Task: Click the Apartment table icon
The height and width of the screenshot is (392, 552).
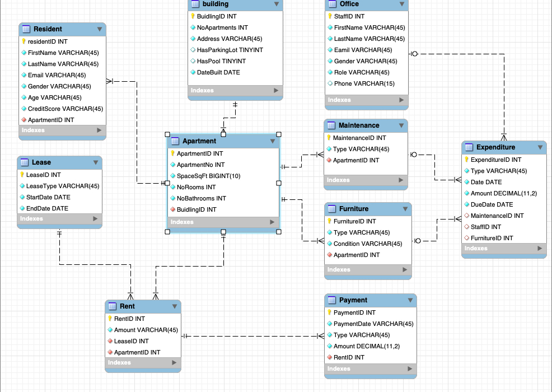Action: tap(175, 141)
